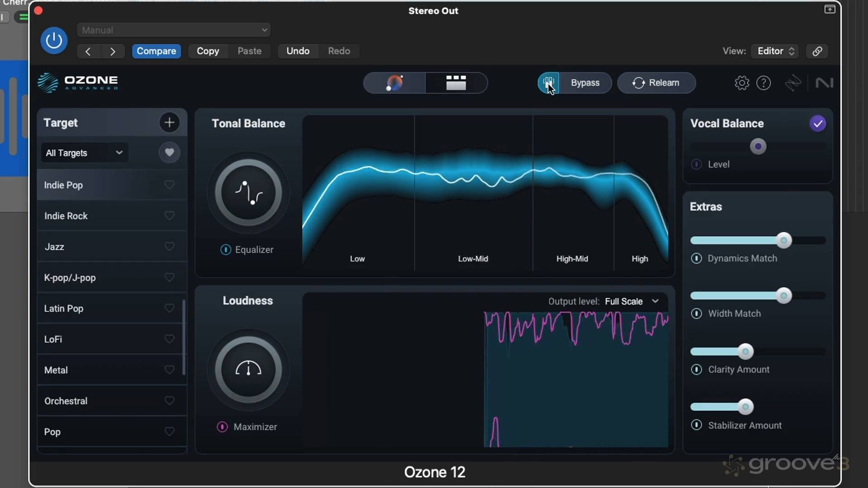Click the Equalizer tonal balance knob icon
This screenshot has height=488, width=868.
[x=248, y=193]
